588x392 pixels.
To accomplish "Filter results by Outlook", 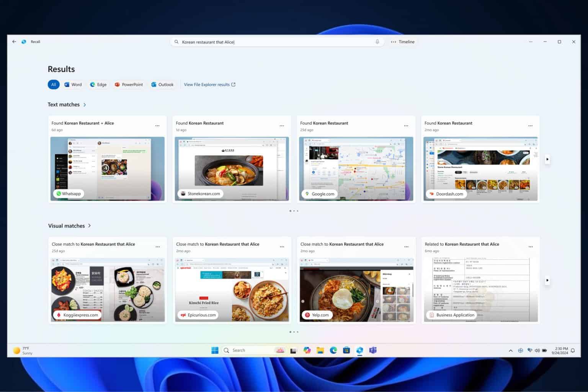I will click(162, 85).
